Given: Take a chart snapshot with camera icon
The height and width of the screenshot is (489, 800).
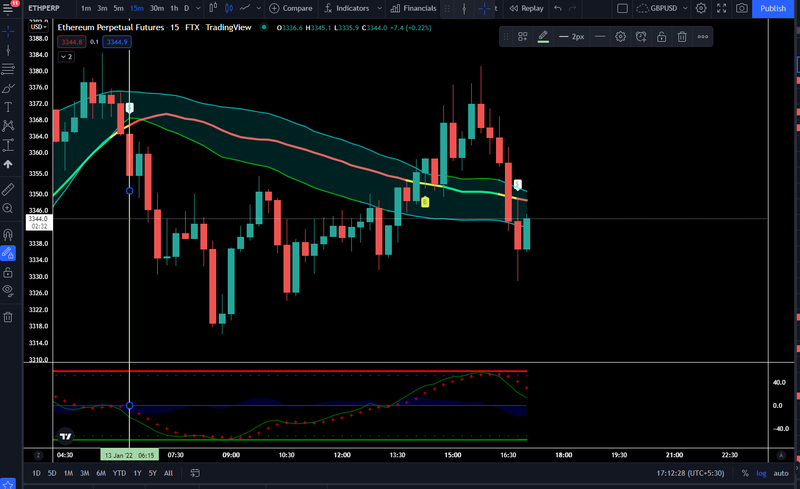Looking at the screenshot, I should (x=742, y=8).
